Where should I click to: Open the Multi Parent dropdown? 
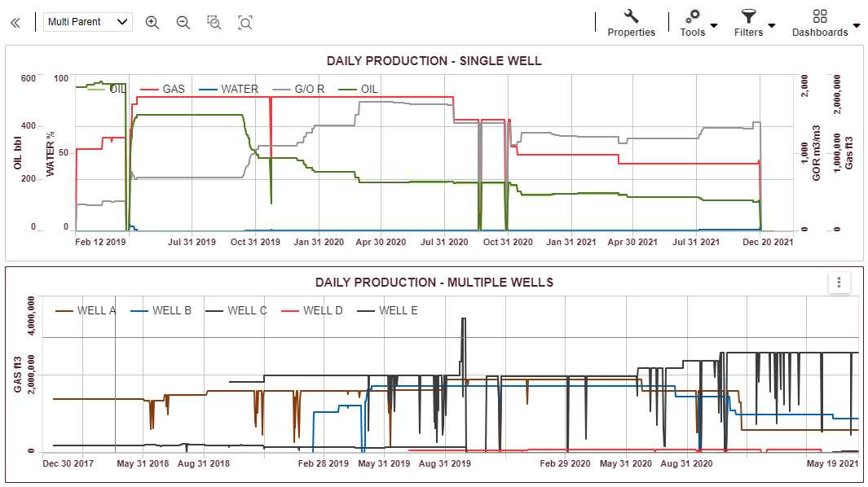(x=87, y=22)
